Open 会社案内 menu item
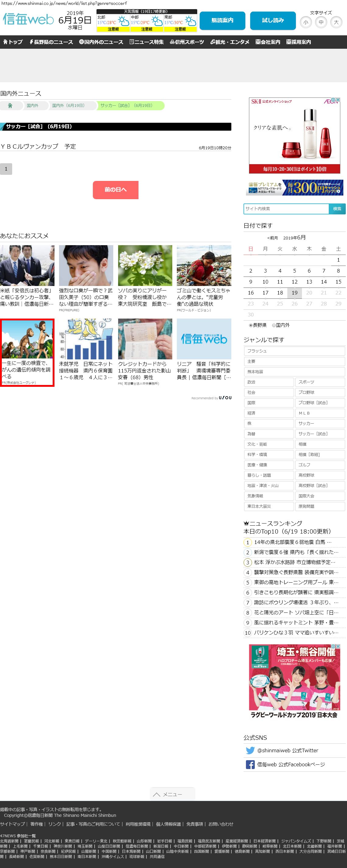This screenshot has width=347, height=868. point(268,42)
